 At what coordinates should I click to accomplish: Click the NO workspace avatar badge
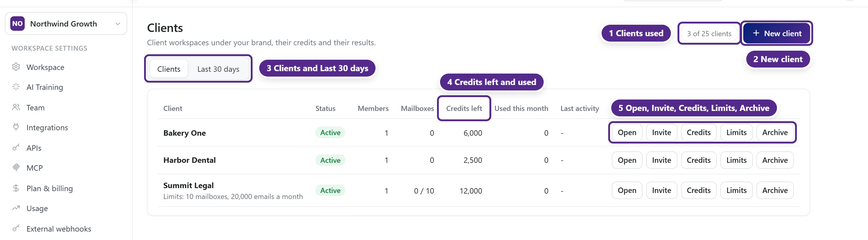click(x=17, y=24)
